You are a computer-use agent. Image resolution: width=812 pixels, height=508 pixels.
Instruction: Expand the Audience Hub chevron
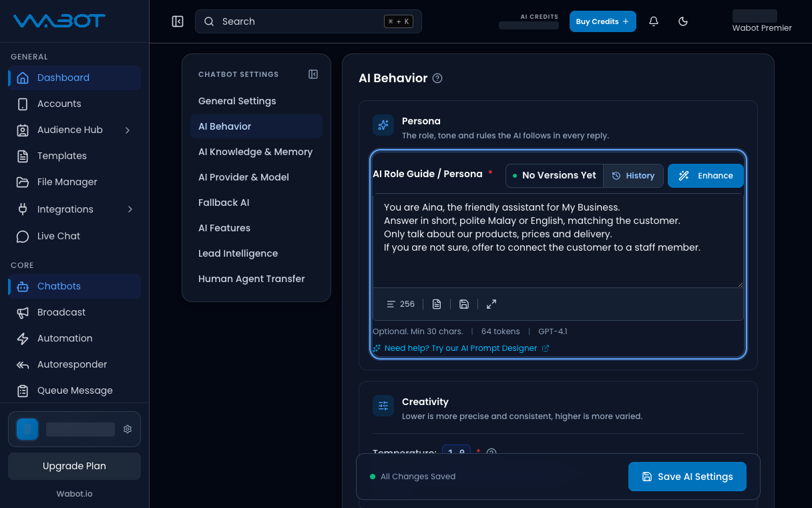(x=128, y=130)
